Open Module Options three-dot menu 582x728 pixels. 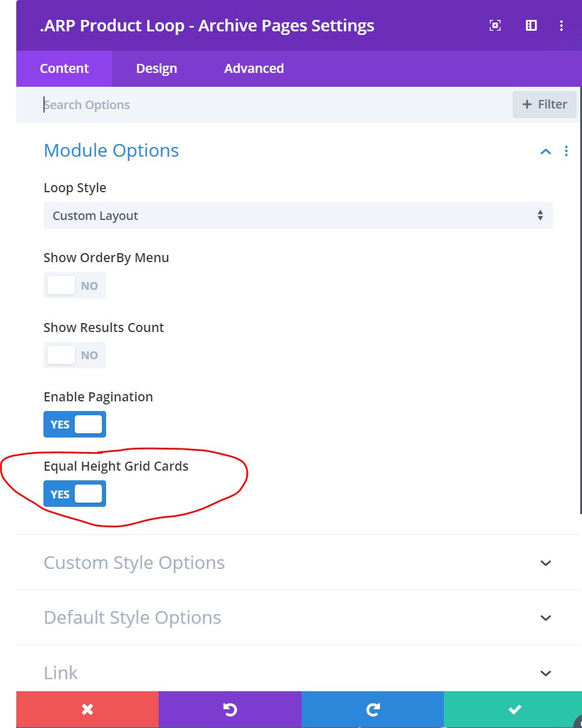point(566,151)
